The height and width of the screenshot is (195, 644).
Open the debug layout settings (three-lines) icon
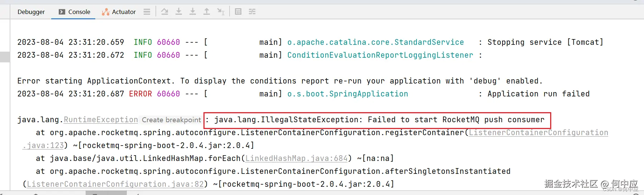click(147, 12)
